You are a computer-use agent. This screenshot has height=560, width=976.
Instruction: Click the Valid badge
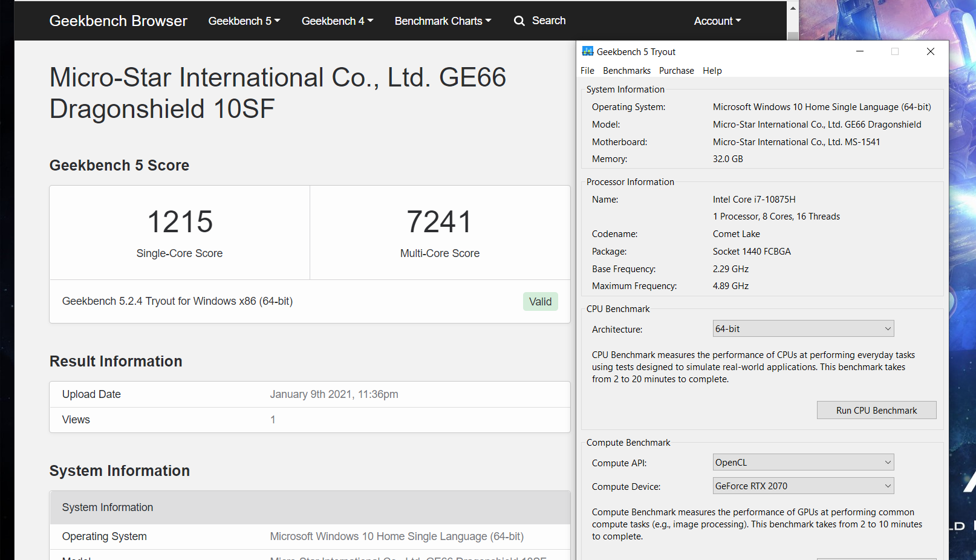point(540,302)
